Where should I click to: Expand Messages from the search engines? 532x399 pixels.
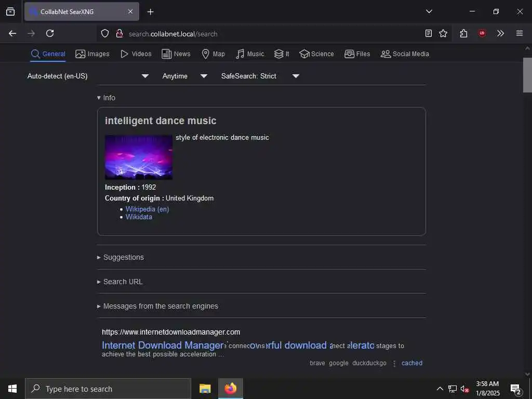[x=157, y=306]
